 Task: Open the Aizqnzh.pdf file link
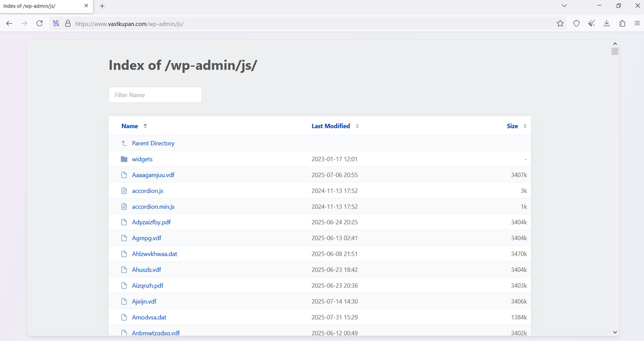point(148,286)
